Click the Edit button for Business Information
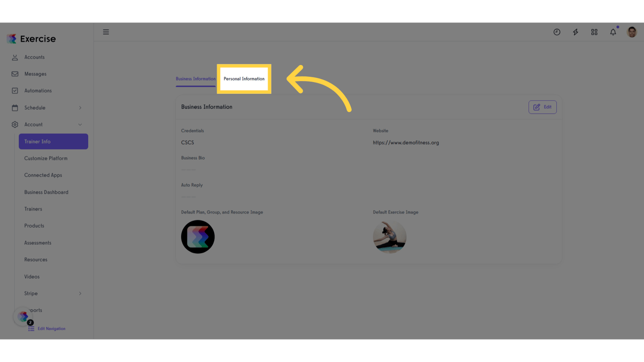This screenshot has height=362, width=644. 542,107
